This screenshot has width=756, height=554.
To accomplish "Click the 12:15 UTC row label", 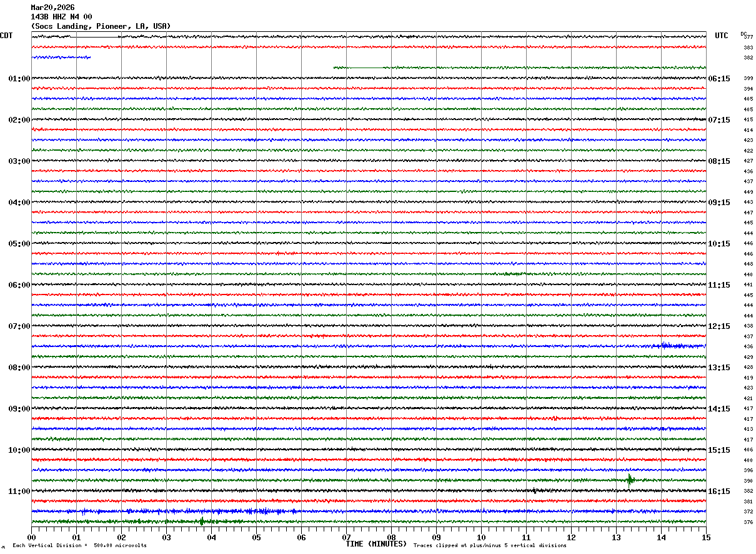I will tap(719, 326).
